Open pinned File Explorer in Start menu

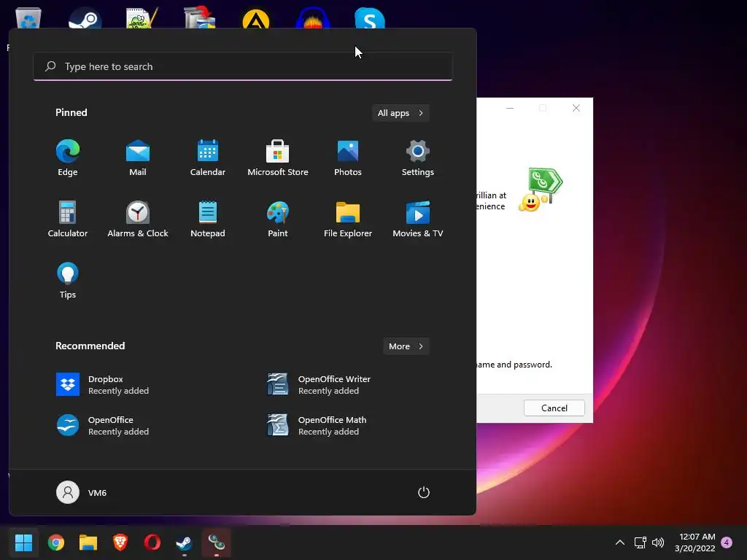[x=348, y=219]
